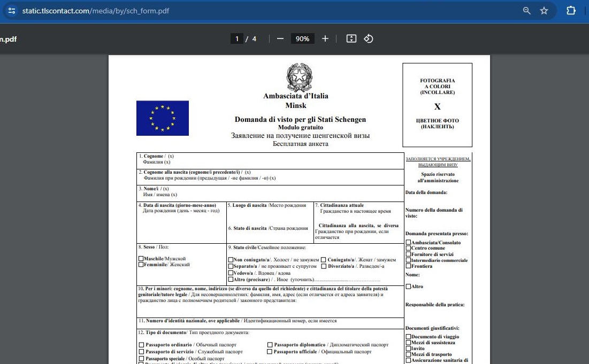This screenshot has height=364, width=589.
Task: Check the Femminile gender checkbox
Action: [x=141, y=265]
